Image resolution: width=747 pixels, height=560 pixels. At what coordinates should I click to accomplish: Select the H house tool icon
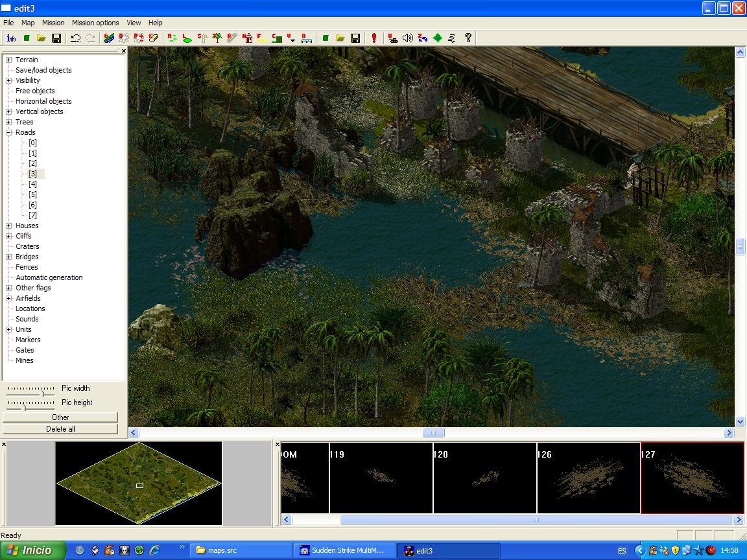pos(247,38)
